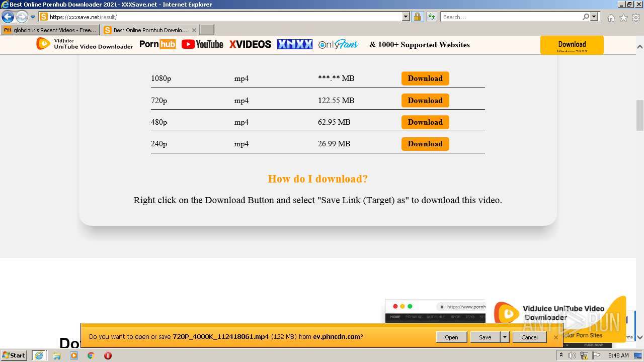Open Chrome from taskbar
Screen dimensions: 644x362
click(x=91, y=355)
